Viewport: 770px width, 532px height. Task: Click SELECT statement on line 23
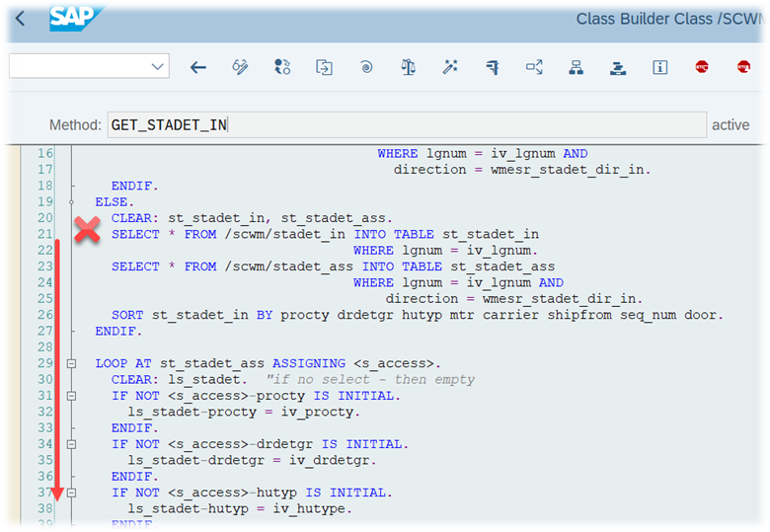coord(333,266)
